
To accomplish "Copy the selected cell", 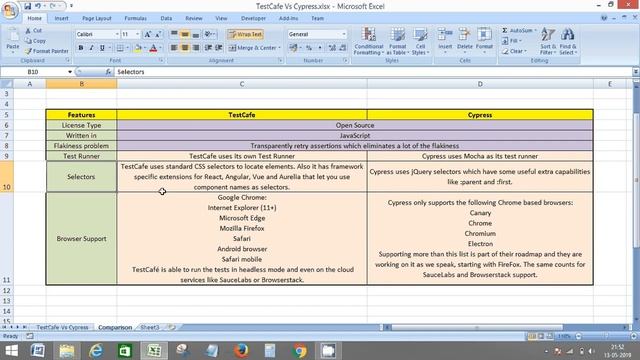I will pyautogui.click(x=35, y=41).
